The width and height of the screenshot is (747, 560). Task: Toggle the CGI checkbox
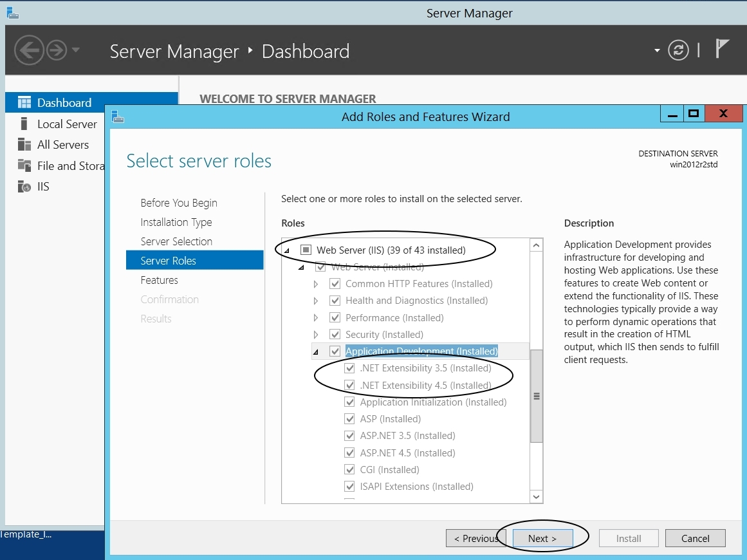349,469
